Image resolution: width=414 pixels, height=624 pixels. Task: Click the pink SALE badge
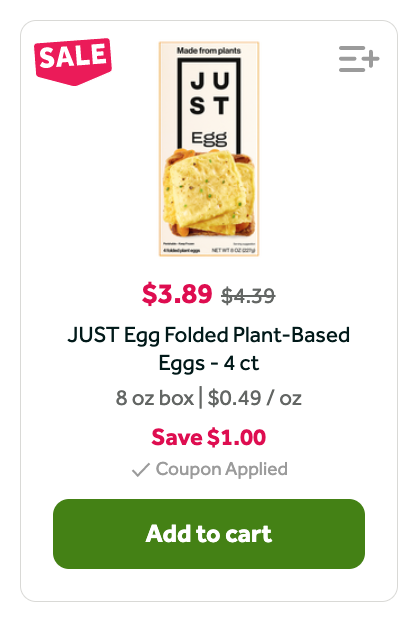pyautogui.click(x=73, y=61)
